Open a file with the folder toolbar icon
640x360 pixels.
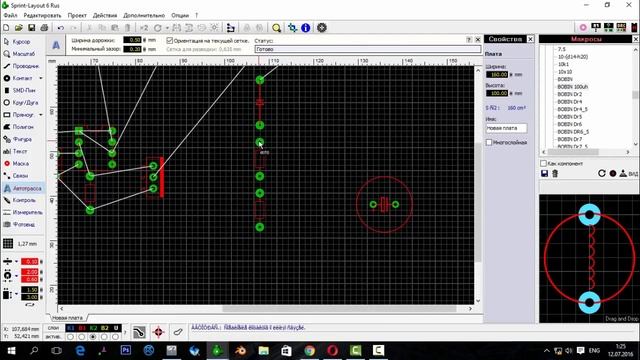click(x=19, y=28)
